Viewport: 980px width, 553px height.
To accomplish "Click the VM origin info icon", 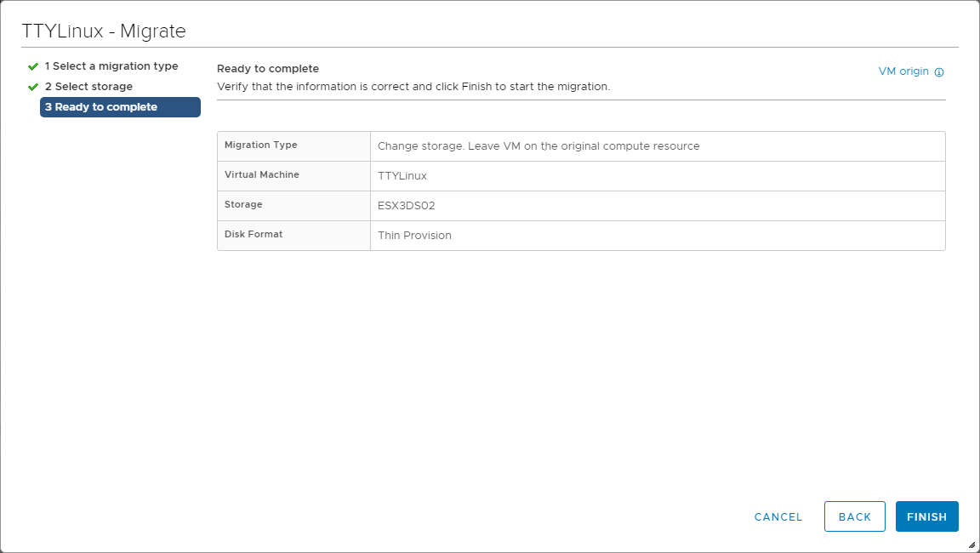I will coord(939,71).
